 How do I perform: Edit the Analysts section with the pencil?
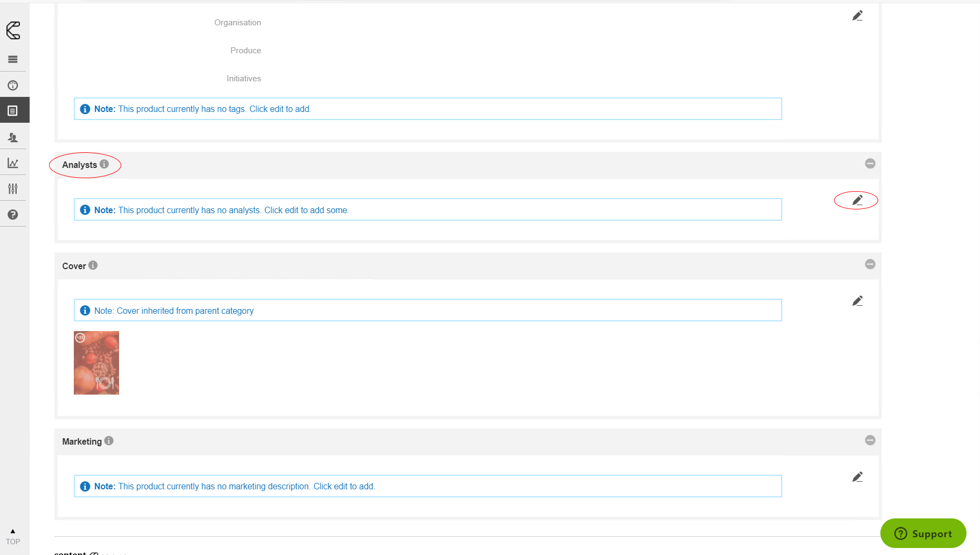(x=857, y=200)
